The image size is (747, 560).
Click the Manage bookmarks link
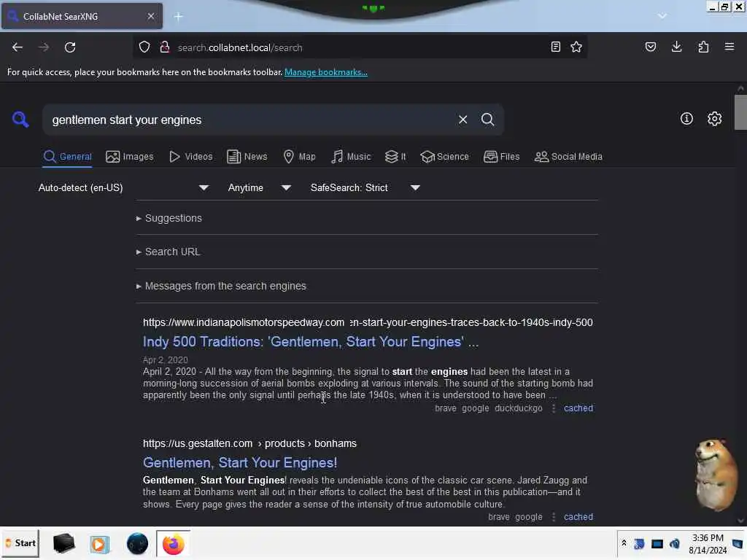(326, 72)
